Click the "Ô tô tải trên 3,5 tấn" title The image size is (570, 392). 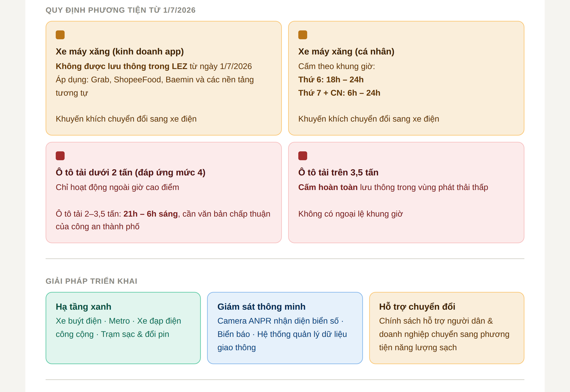338,173
